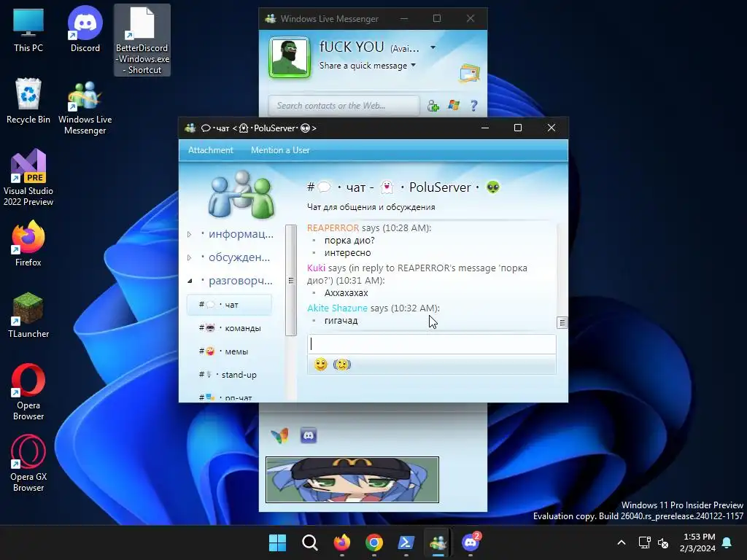The height and width of the screenshot is (560, 747).
Task: Click the Search contacts or the Web field
Action: pyautogui.click(x=344, y=106)
